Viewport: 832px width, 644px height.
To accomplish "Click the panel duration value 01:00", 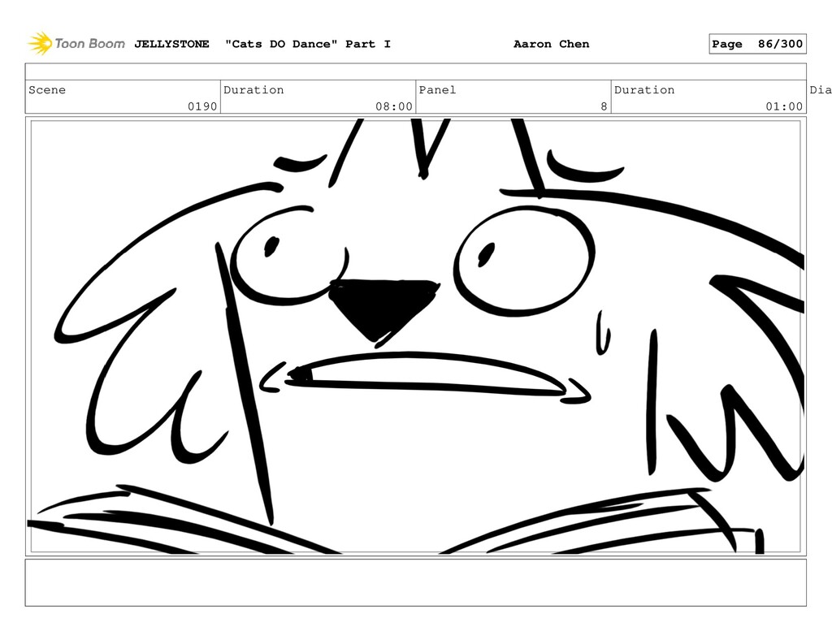I will (784, 106).
